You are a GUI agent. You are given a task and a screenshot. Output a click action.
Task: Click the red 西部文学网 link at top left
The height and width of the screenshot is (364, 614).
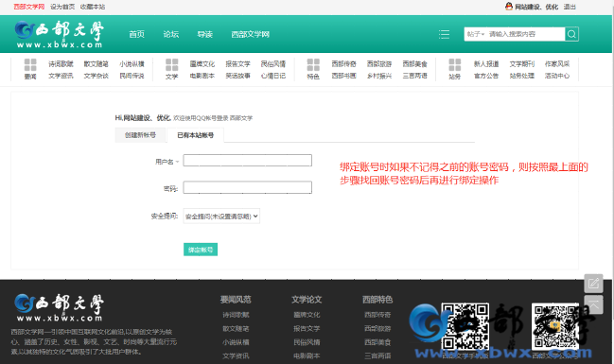point(29,7)
